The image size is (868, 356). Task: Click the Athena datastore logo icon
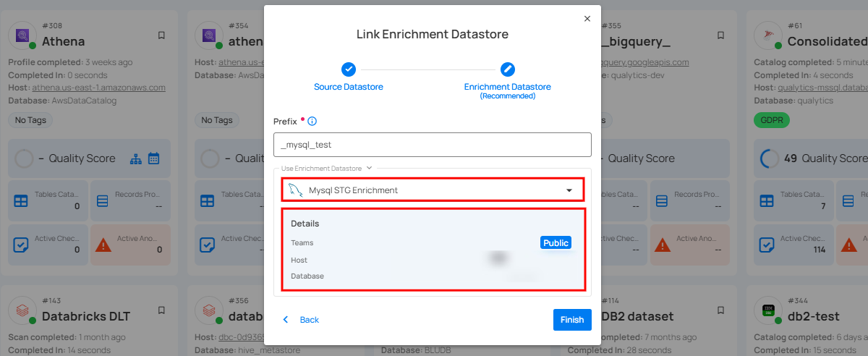tap(22, 34)
